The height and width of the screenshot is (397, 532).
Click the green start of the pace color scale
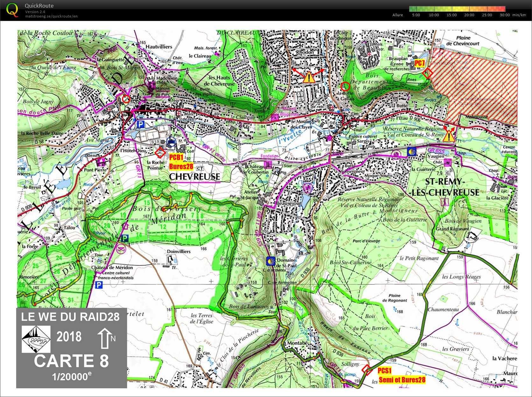412,9
